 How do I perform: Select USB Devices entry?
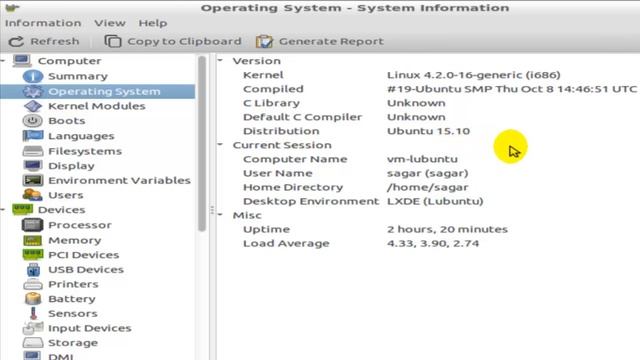pyautogui.click(x=86, y=270)
